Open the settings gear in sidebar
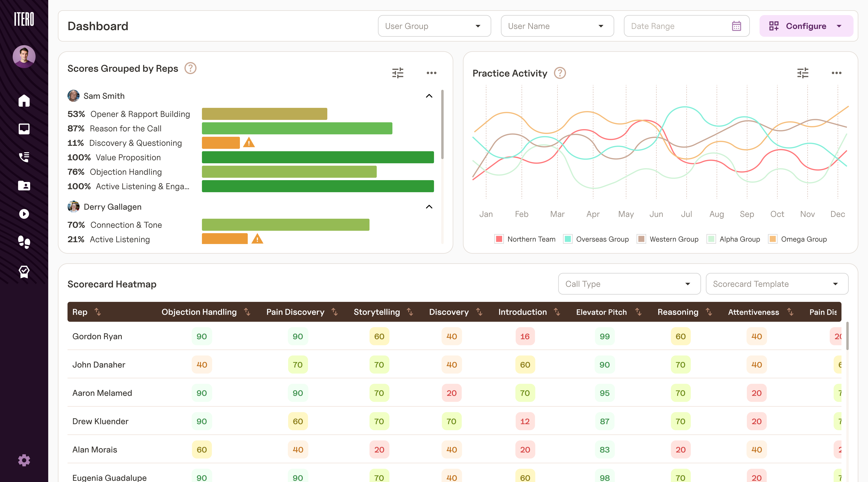This screenshot has height=482, width=868. point(24,460)
